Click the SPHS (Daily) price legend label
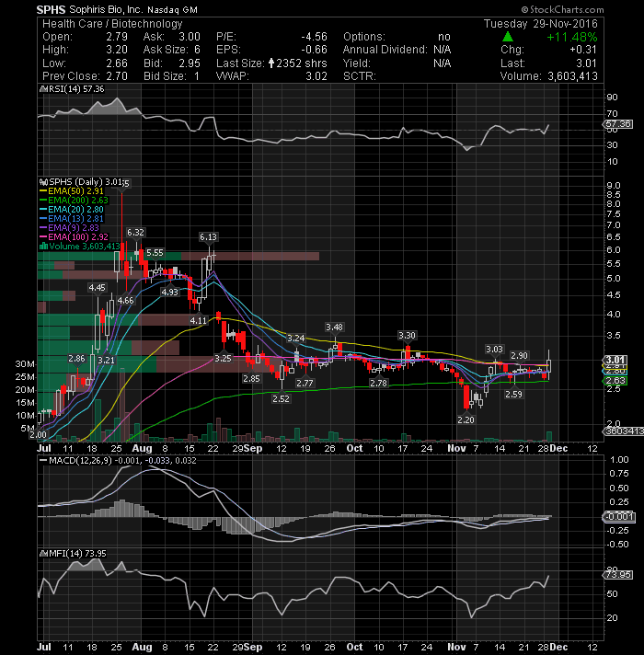This screenshot has height=655, width=644. coord(82,182)
